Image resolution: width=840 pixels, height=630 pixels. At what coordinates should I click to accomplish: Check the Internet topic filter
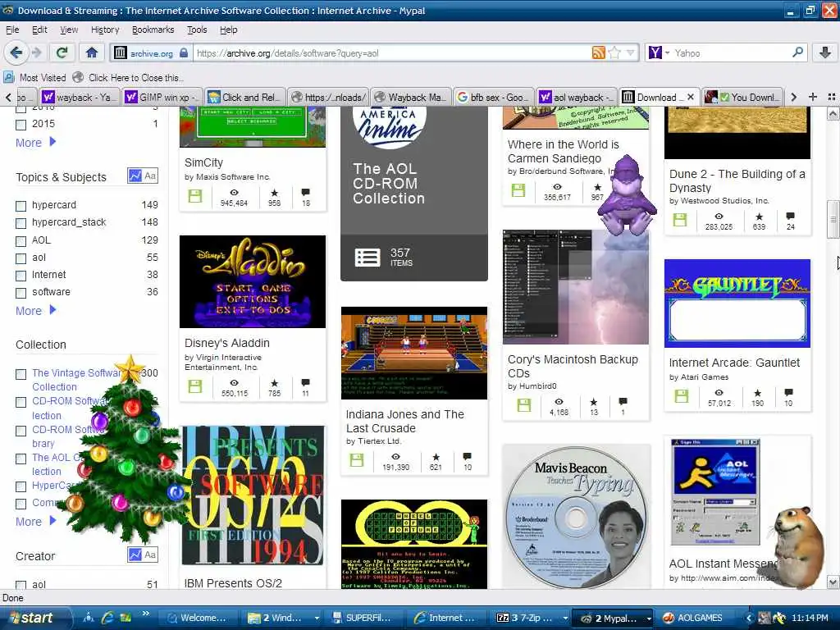[21, 276]
